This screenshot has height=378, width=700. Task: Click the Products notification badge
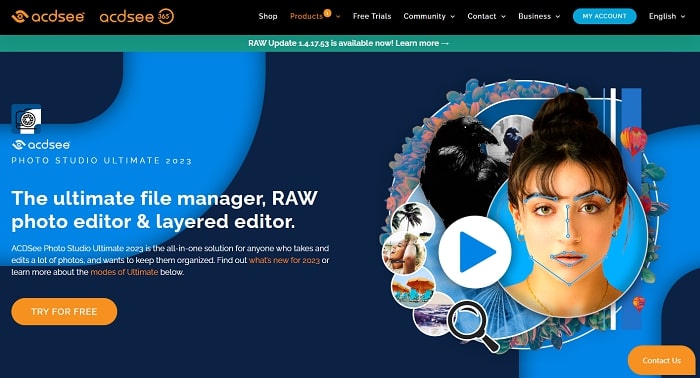pos(328,13)
